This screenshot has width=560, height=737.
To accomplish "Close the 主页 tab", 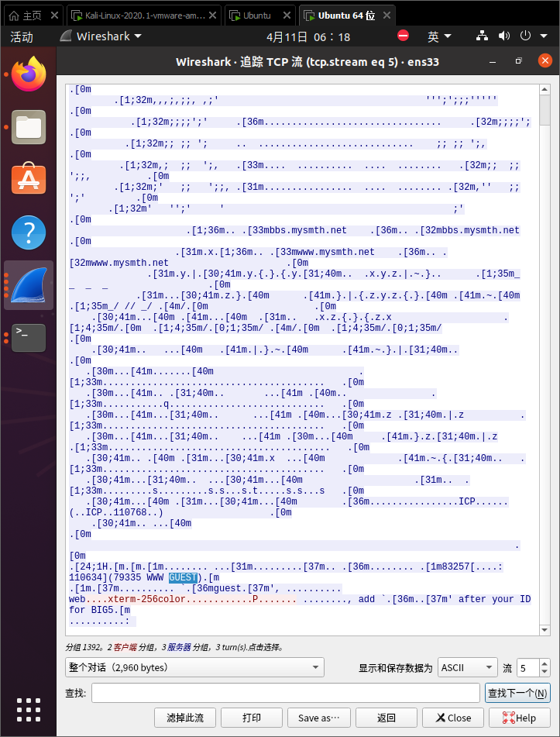I will [54, 15].
